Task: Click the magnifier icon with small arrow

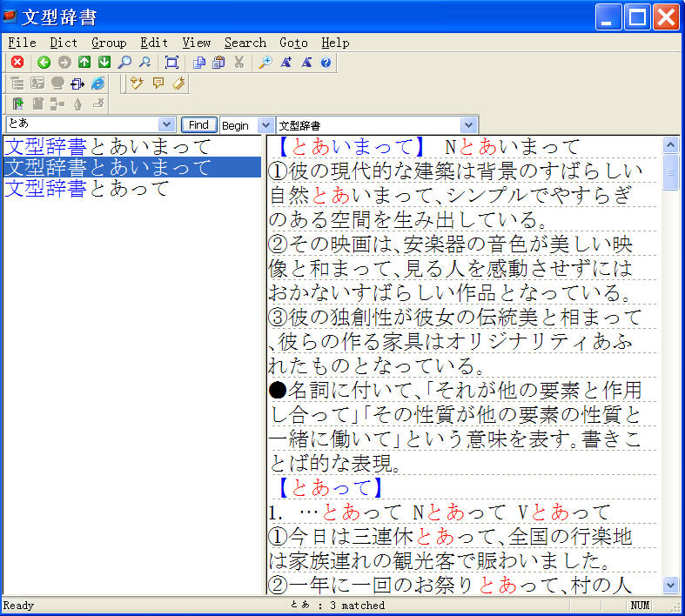Action: coord(144,63)
